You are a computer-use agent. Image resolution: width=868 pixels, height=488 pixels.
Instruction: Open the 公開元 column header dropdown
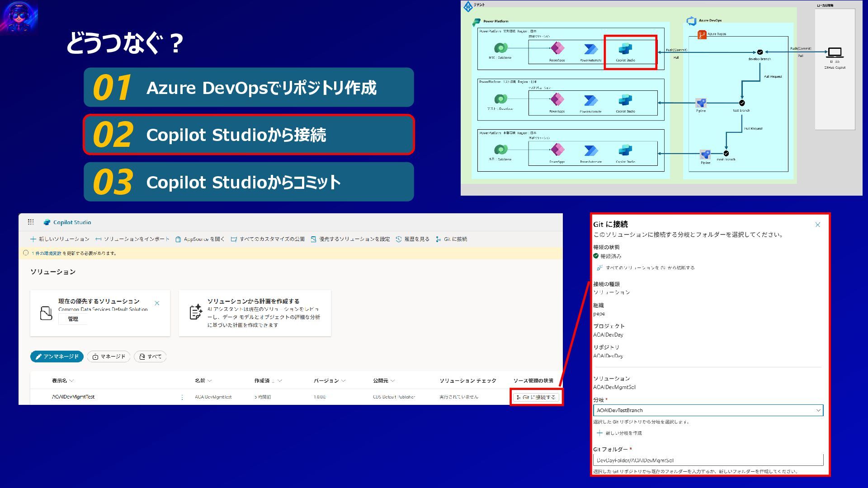tap(384, 380)
